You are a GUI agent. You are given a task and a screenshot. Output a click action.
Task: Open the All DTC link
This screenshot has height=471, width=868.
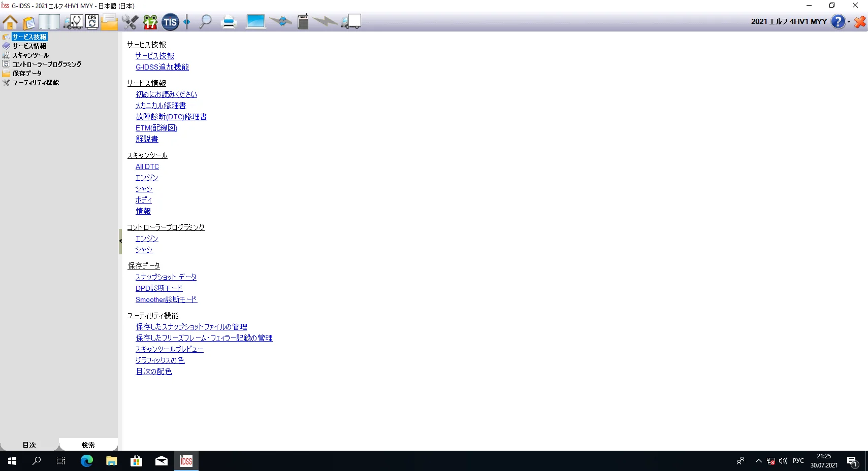click(x=147, y=166)
